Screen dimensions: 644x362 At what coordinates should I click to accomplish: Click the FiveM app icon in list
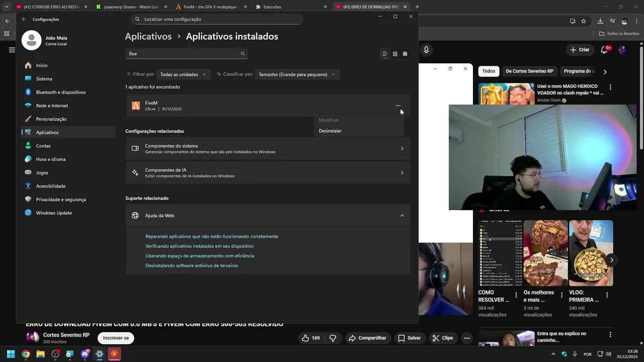point(136,106)
